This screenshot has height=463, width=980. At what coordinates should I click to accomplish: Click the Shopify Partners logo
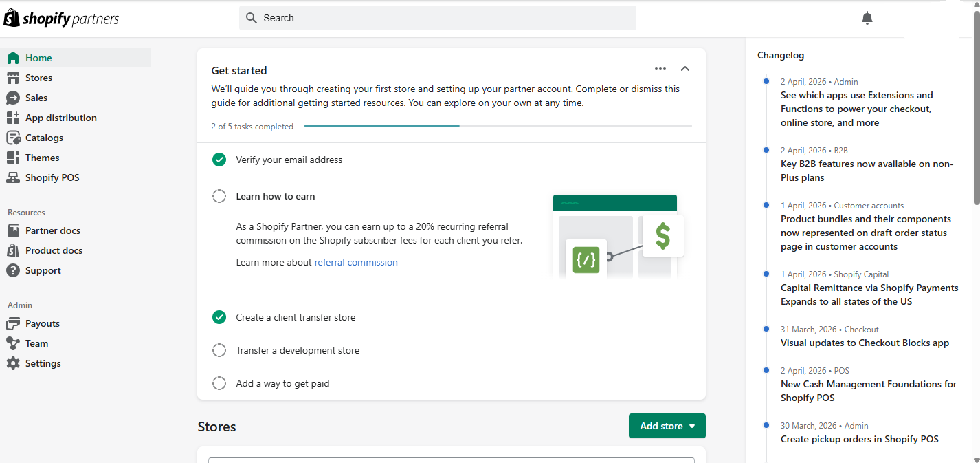[60, 17]
